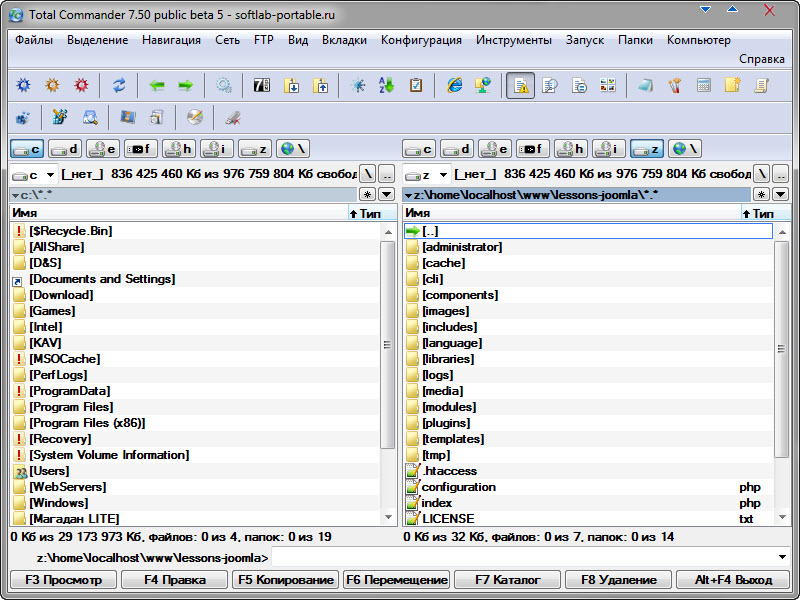The width and height of the screenshot is (800, 600).
Task: Expand the command line history dropdown
Action: pyautogui.click(x=782, y=557)
